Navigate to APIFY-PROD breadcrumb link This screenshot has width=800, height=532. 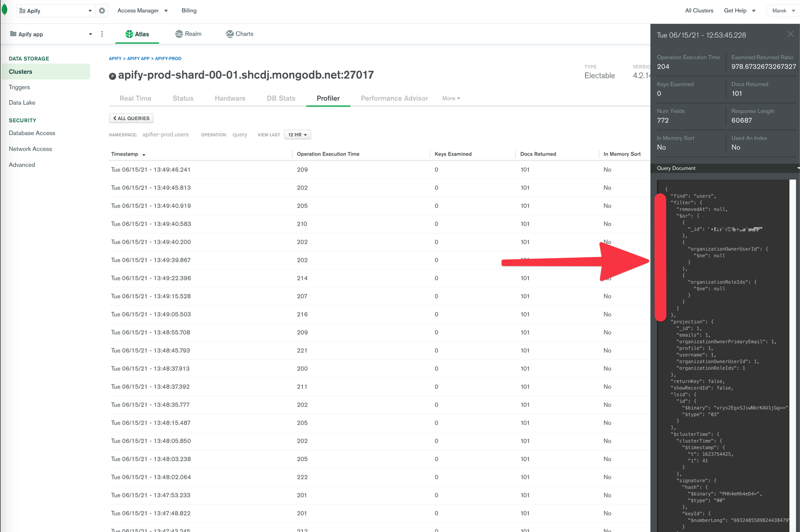coord(168,58)
